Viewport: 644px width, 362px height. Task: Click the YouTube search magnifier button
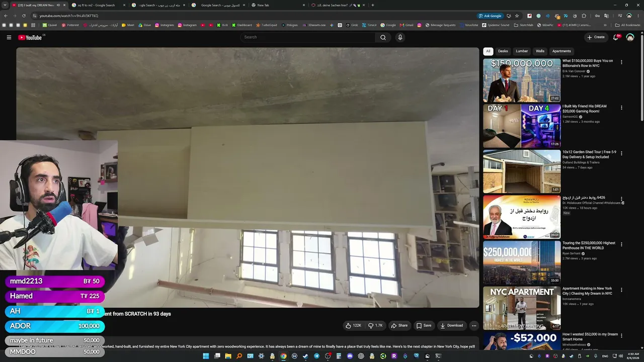[x=383, y=37]
